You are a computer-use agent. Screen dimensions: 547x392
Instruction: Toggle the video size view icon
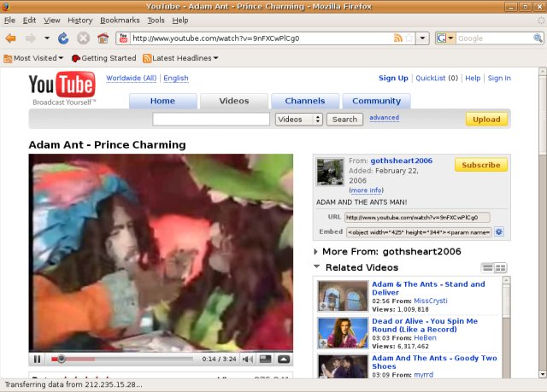coord(266,359)
